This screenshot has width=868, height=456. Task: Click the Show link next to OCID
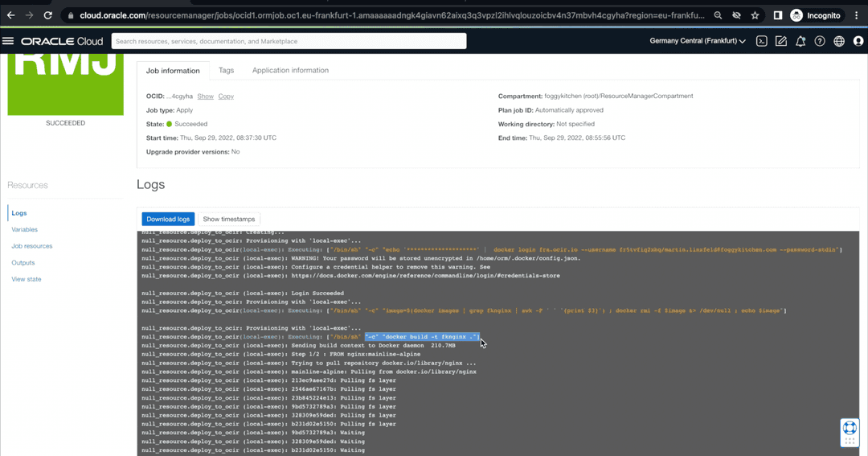[x=206, y=97]
